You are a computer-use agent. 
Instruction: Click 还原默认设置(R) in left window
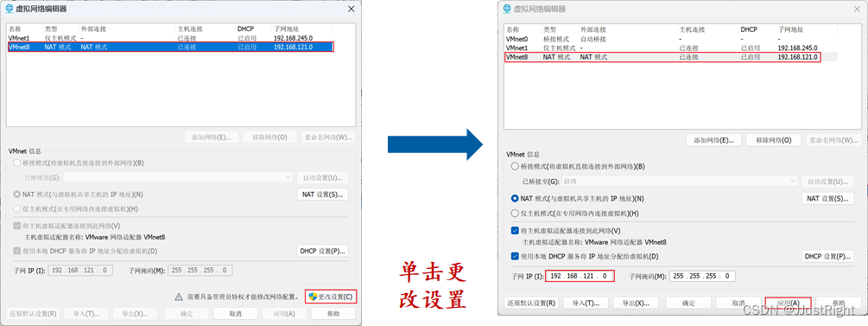(x=33, y=313)
